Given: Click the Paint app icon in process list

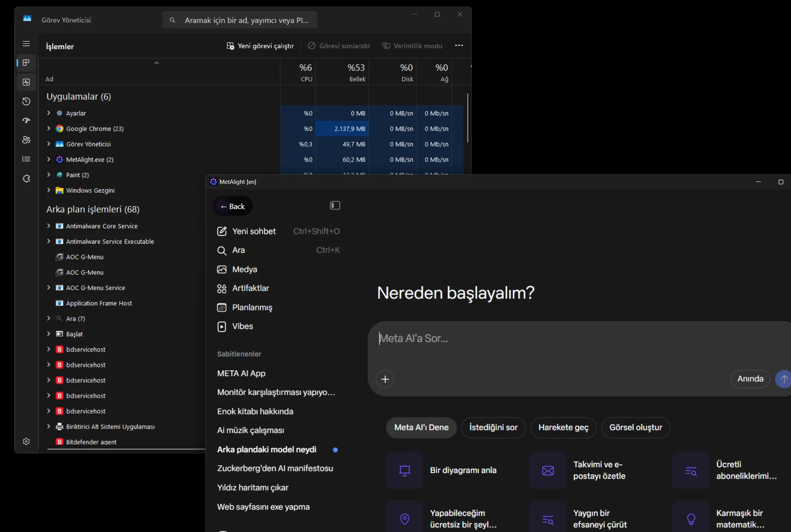Looking at the screenshot, I should 59,175.
